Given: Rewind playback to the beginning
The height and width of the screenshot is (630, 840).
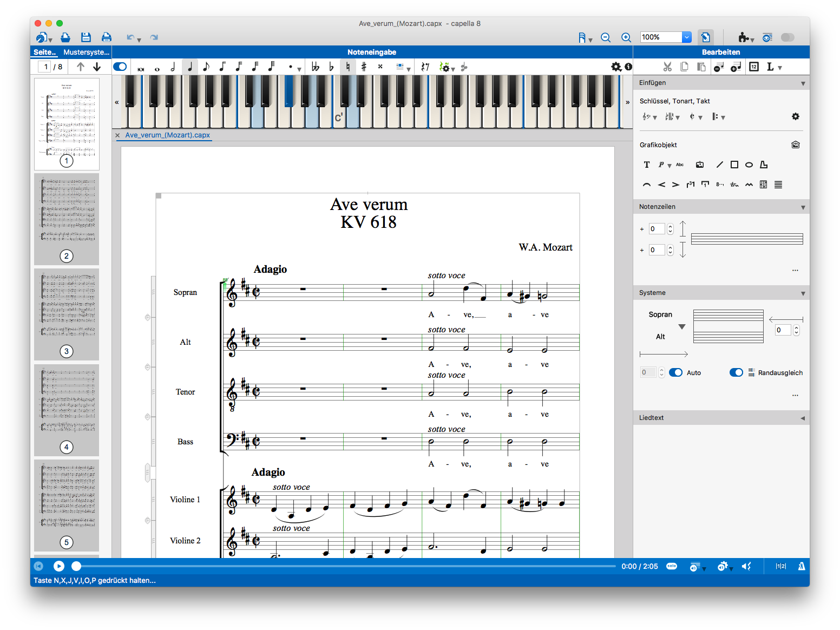Looking at the screenshot, I should 38,566.
